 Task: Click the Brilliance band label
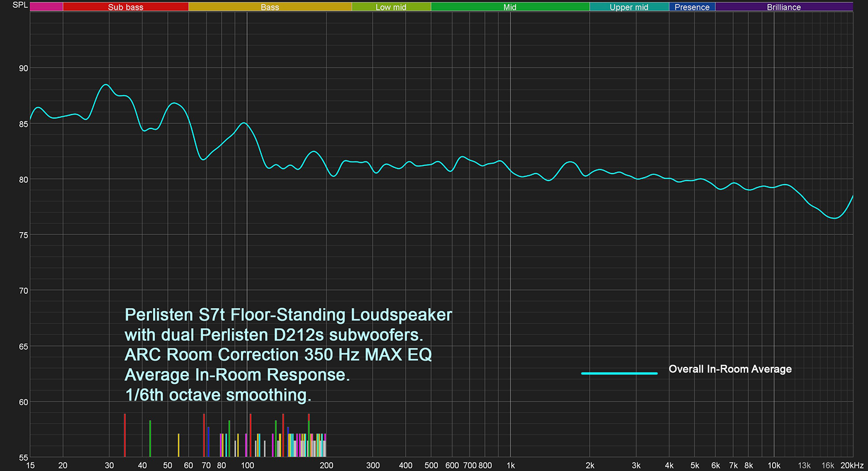click(x=784, y=7)
